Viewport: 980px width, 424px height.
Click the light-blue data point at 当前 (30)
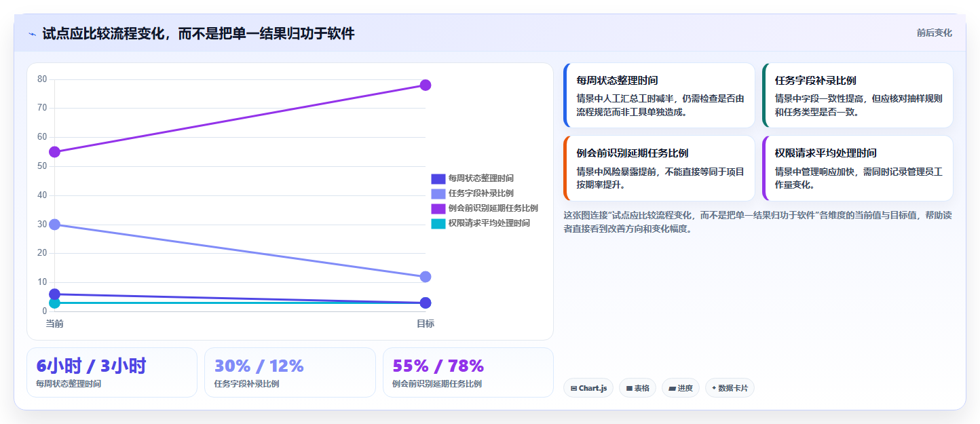55,225
